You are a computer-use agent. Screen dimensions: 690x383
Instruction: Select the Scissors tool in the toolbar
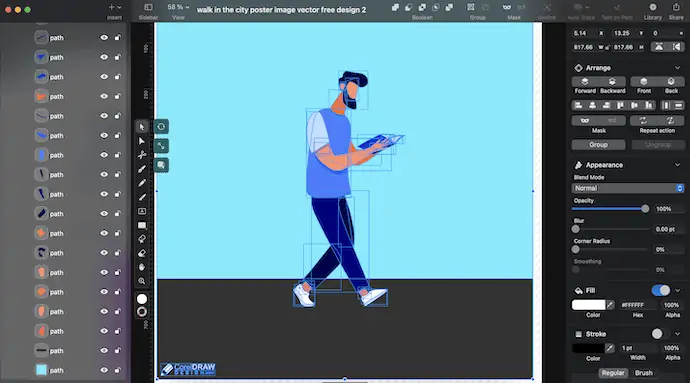click(142, 155)
